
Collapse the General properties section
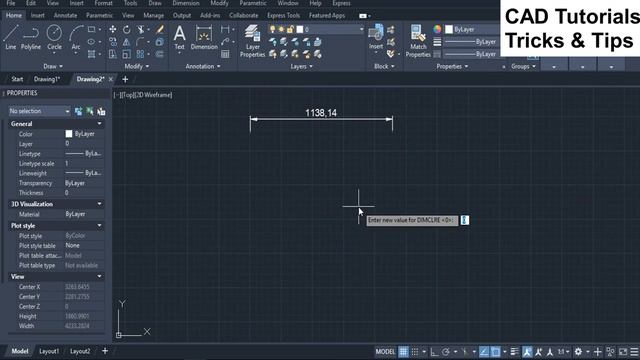99,124
